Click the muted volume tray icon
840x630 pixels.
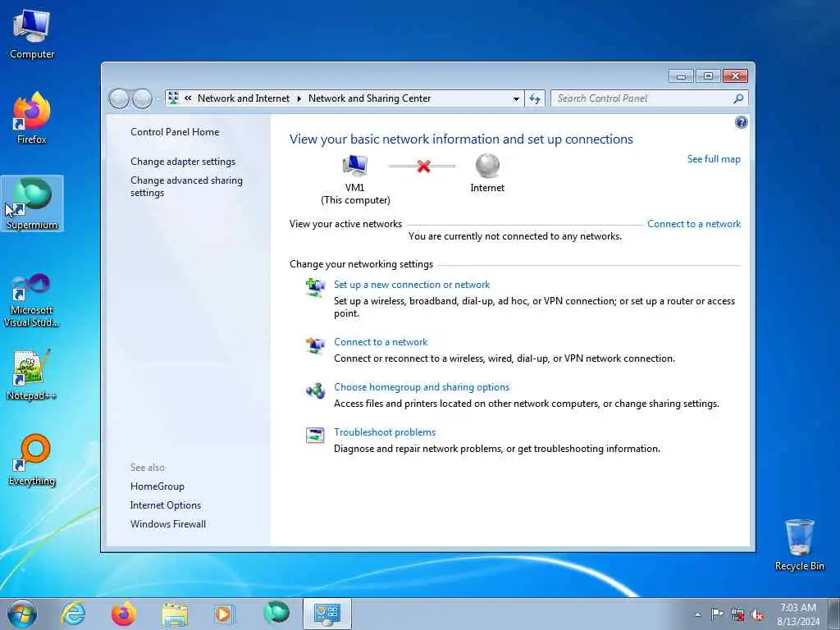tap(757, 615)
